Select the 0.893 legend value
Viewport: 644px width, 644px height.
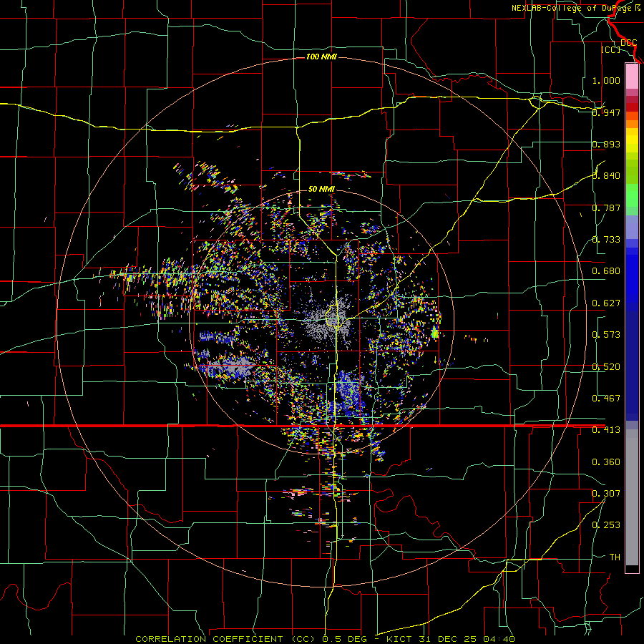coord(606,144)
